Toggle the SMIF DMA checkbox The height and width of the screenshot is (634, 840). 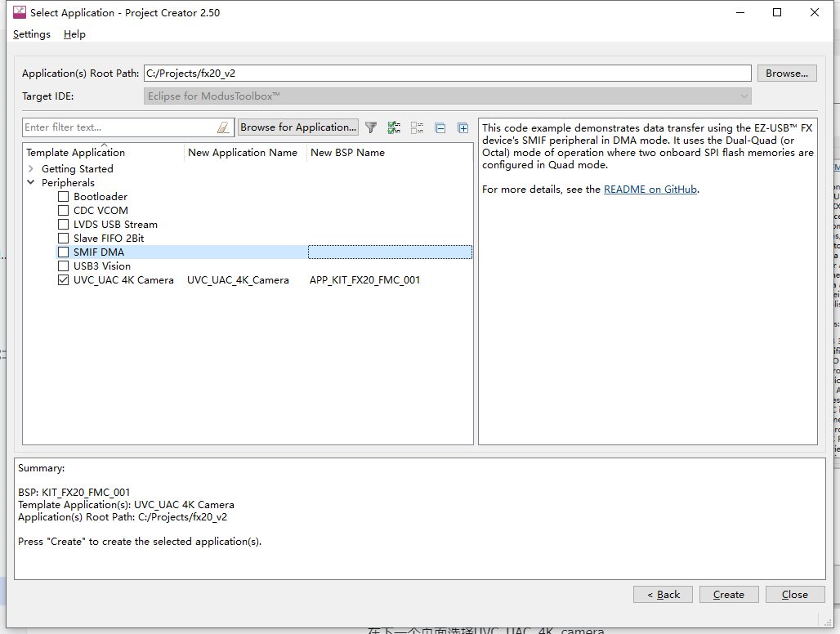pyautogui.click(x=63, y=252)
